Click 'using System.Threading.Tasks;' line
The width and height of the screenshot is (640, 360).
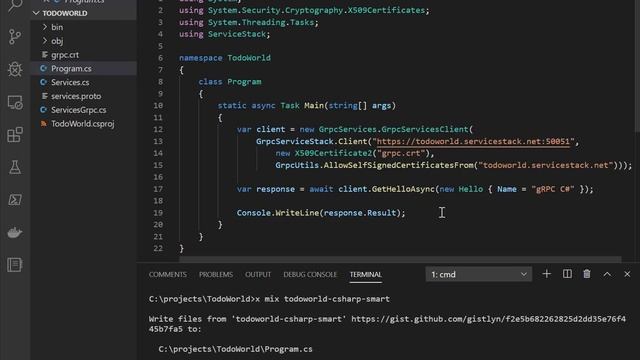(x=249, y=22)
